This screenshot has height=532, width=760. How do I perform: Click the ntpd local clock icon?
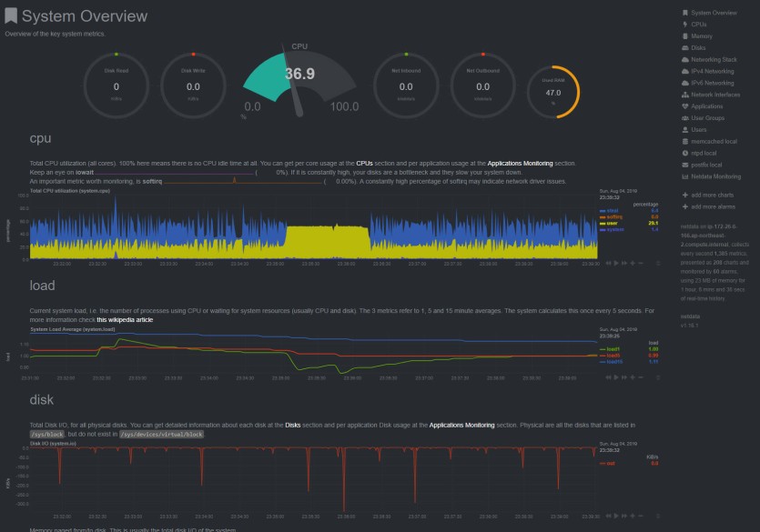(684, 153)
